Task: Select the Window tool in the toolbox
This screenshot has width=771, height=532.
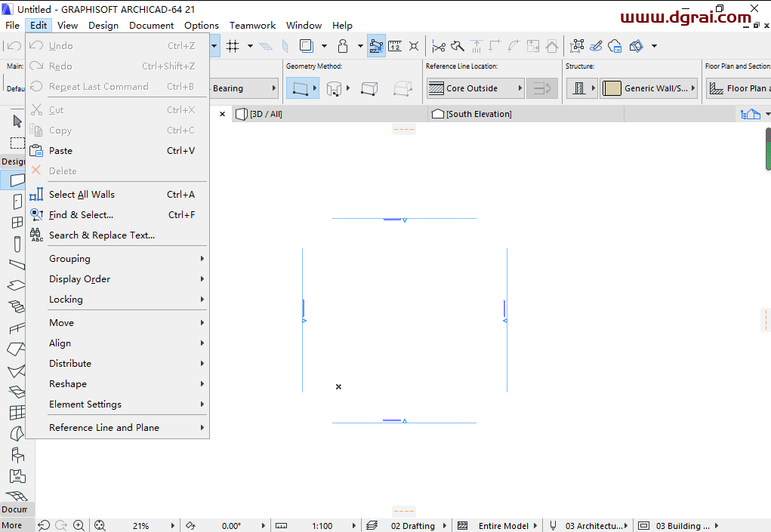Action: coord(17,223)
